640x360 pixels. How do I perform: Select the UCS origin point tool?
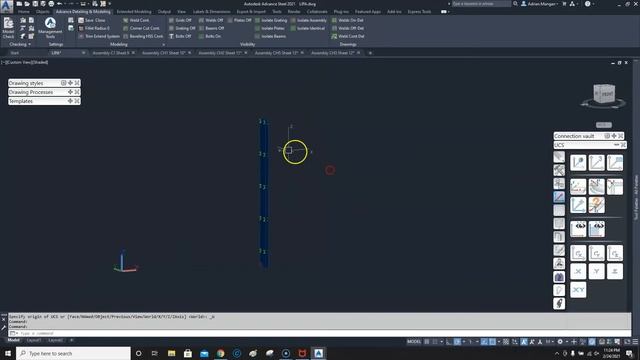(x=578, y=162)
